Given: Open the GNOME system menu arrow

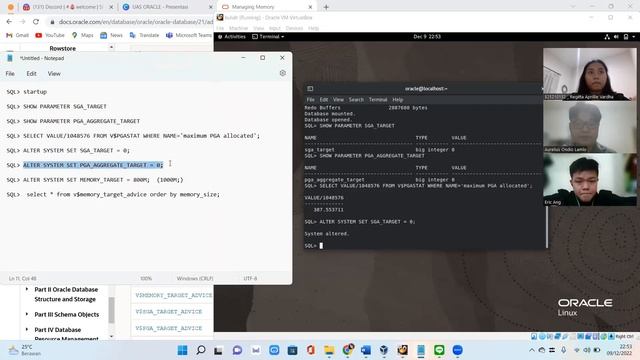Looking at the screenshot, I should click(634, 37).
